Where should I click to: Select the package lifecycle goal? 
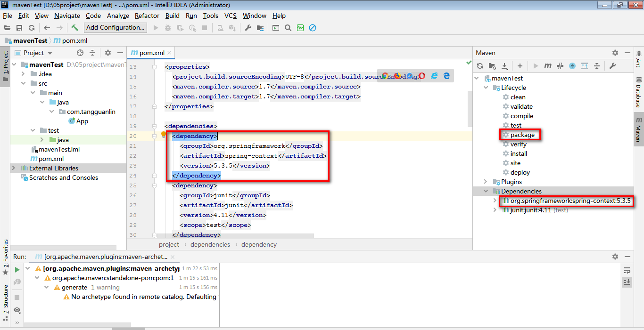(522, 135)
